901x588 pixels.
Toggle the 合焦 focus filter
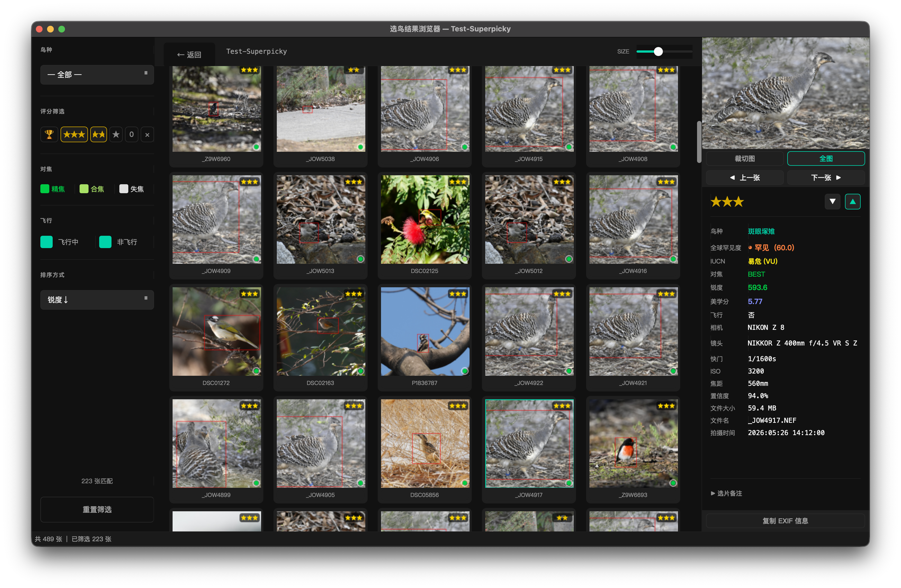point(92,189)
